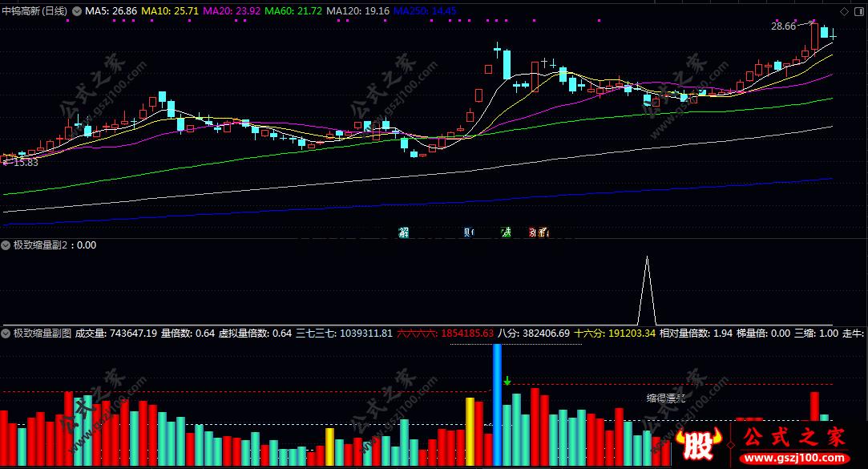868x469 pixels.
Task: Collapse the 极致缩量副2 indicator panel arrow
Action: 6,245
